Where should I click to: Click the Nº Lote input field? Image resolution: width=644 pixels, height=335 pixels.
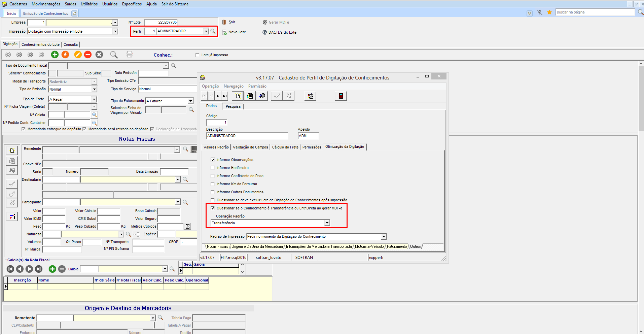[161, 22]
